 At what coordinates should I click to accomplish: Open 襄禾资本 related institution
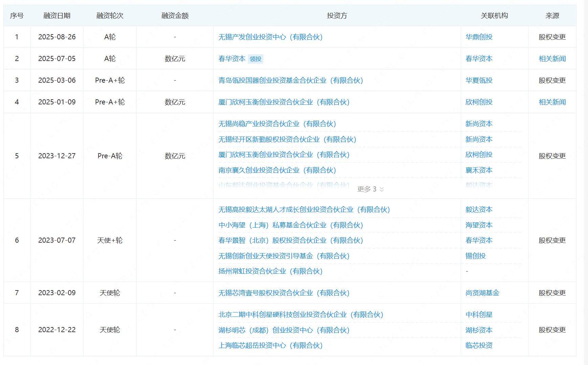coord(479,170)
